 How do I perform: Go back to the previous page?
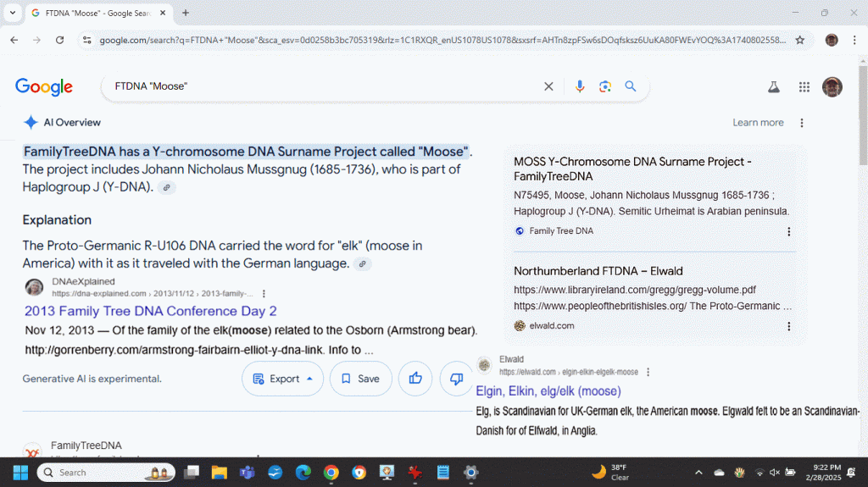pyautogui.click(x=14, y=40)
